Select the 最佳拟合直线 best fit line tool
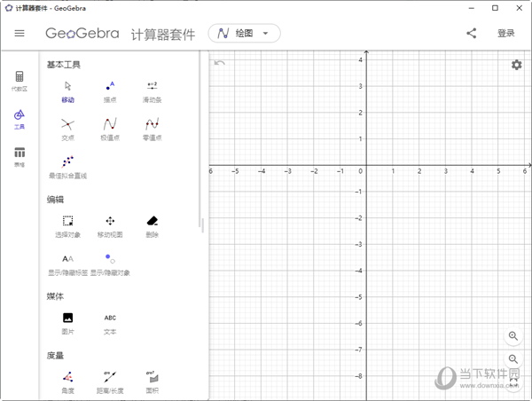The width and height of the screenshot is (532, 401). point(68,168)
